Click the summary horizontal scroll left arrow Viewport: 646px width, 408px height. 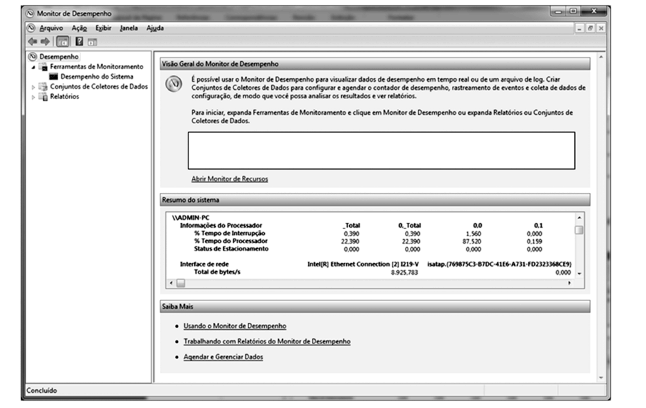171,283
